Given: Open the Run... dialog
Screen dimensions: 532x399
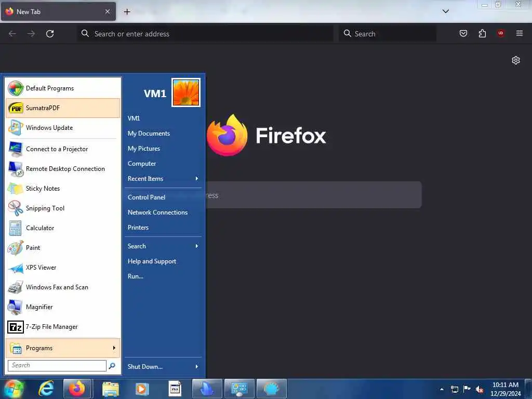Looking at the screenshot, I should coord(163,276).
